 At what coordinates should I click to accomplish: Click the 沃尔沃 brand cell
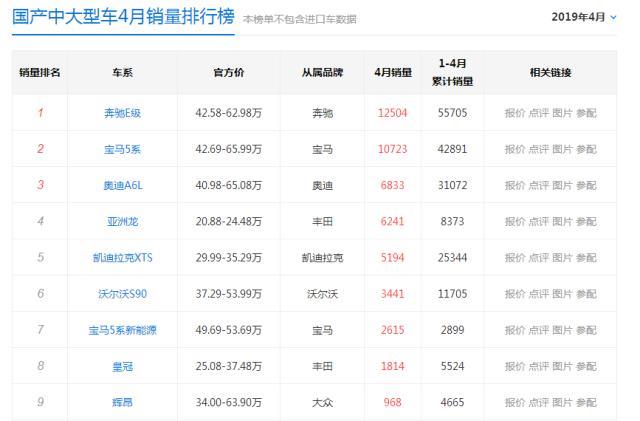[x=322, y=294]
